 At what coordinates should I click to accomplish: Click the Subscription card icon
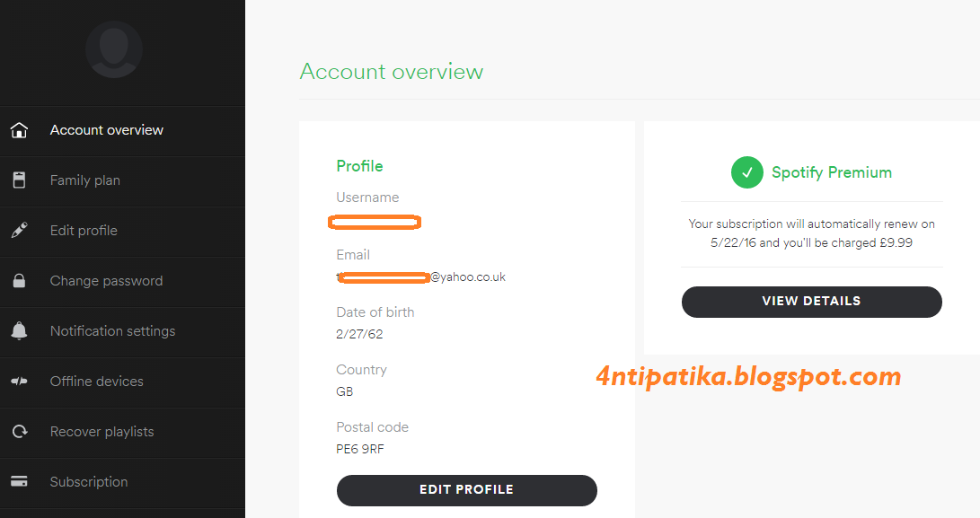19,482
